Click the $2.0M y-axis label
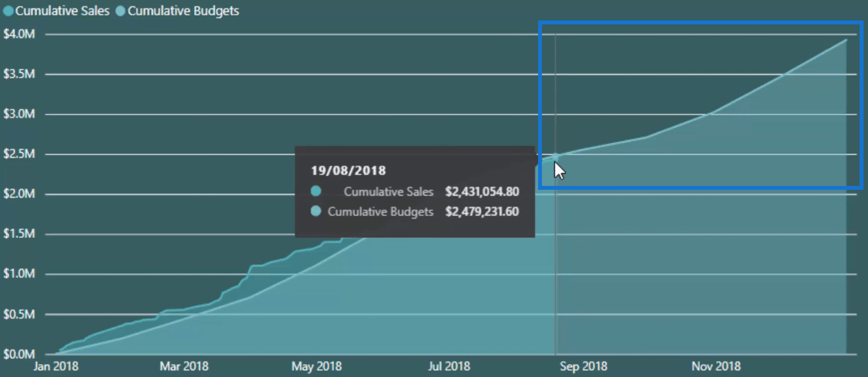Viewport: 868px width, 377px height. (x=19, y=194)
